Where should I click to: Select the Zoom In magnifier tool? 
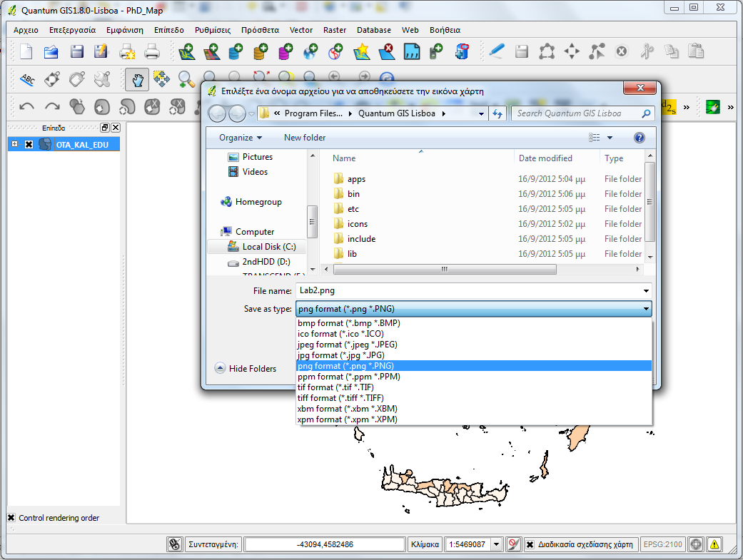186,79
